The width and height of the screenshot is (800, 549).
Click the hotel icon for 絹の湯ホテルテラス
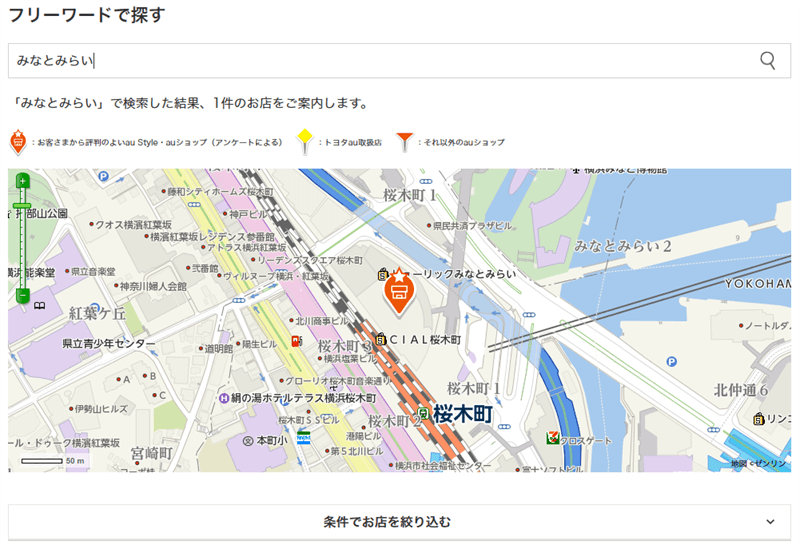click(223, 398)
